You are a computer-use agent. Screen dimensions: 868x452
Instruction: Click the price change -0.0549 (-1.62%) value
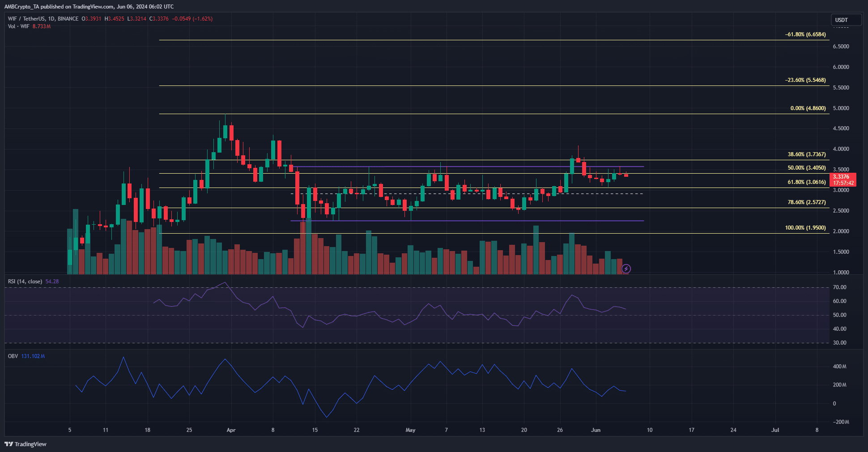pos(192,19)
